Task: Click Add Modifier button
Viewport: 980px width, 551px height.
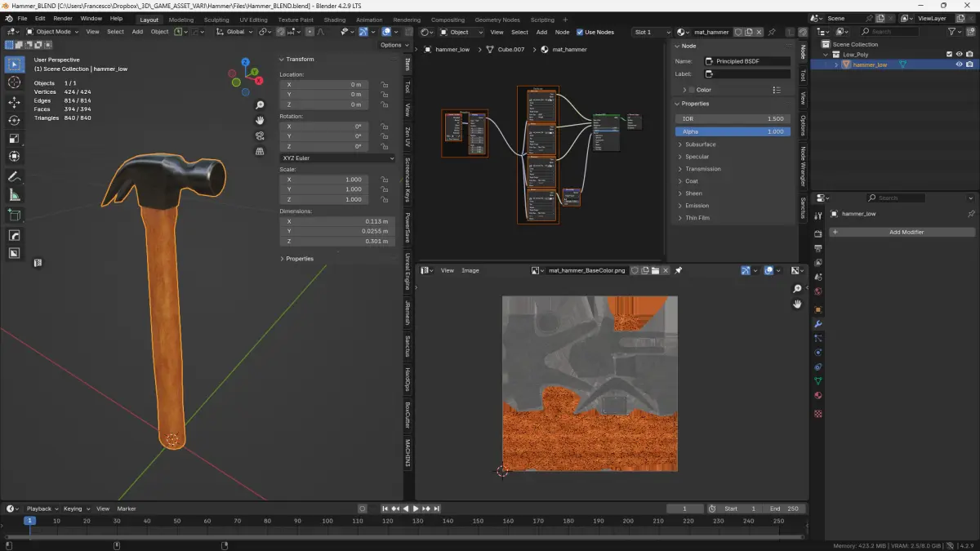Action: [901, 232]
